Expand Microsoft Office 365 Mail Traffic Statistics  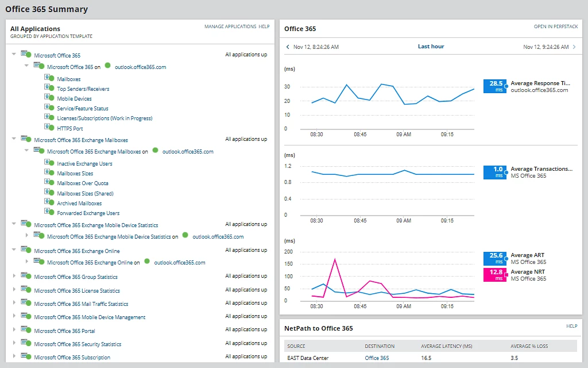coord(14,303)
